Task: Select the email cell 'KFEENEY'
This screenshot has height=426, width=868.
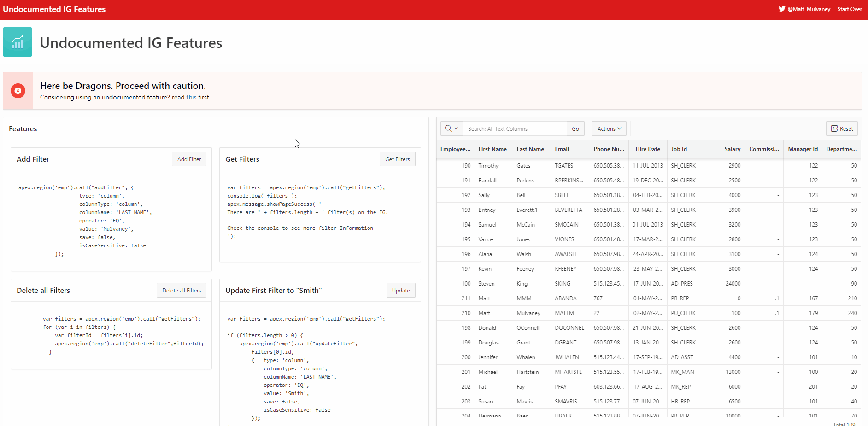Action: [x=570, y=269]
